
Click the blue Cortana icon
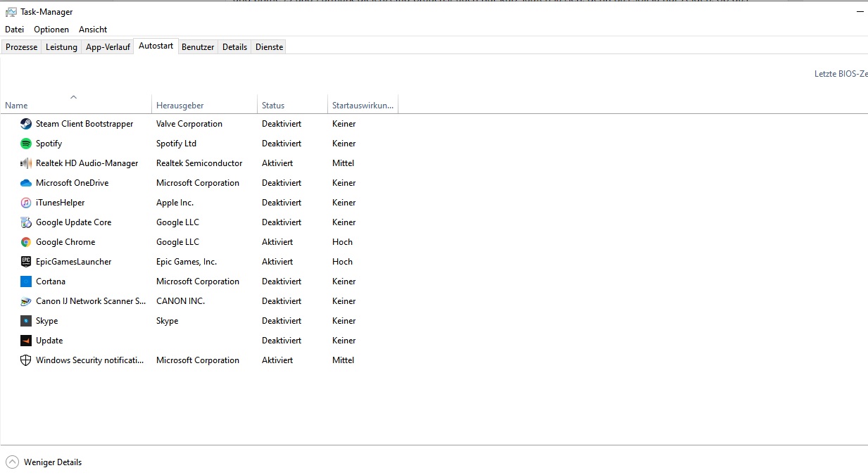[26, 281]
